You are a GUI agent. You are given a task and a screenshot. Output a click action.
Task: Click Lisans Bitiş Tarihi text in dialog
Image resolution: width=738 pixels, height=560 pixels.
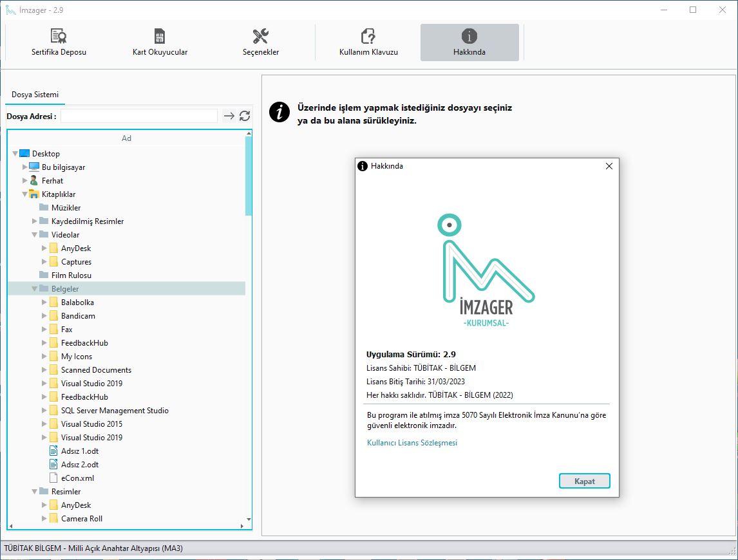click(x=415, y=382)
